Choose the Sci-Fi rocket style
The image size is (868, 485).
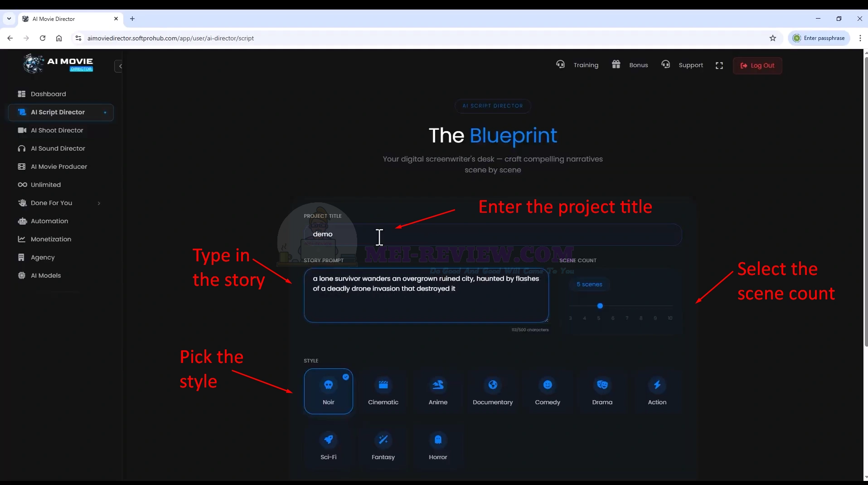click(x=329, y=446)
